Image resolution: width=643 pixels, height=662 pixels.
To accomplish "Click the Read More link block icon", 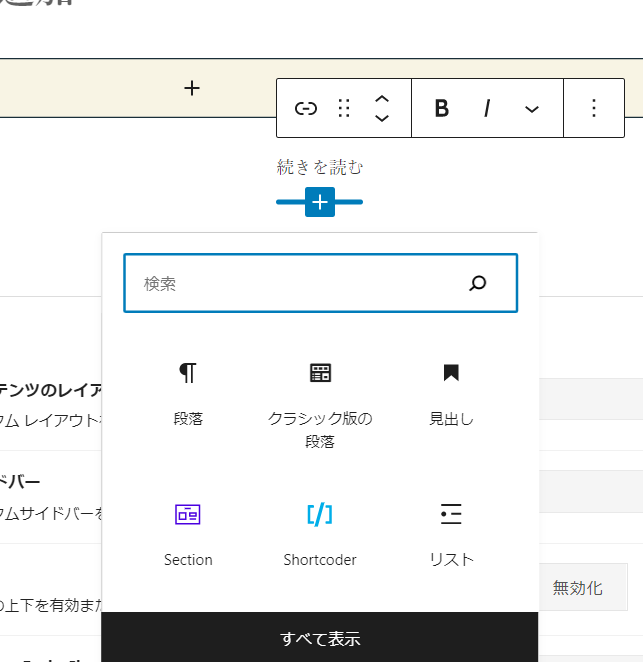I will [306, 109].
